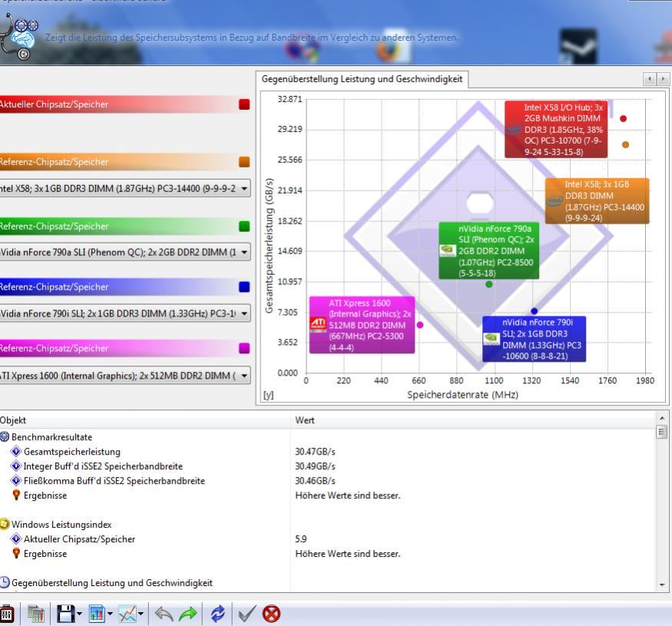This screenshot has width=672, height=626.
Task: Click the green data point in the chart
Action: pos(489,284)
